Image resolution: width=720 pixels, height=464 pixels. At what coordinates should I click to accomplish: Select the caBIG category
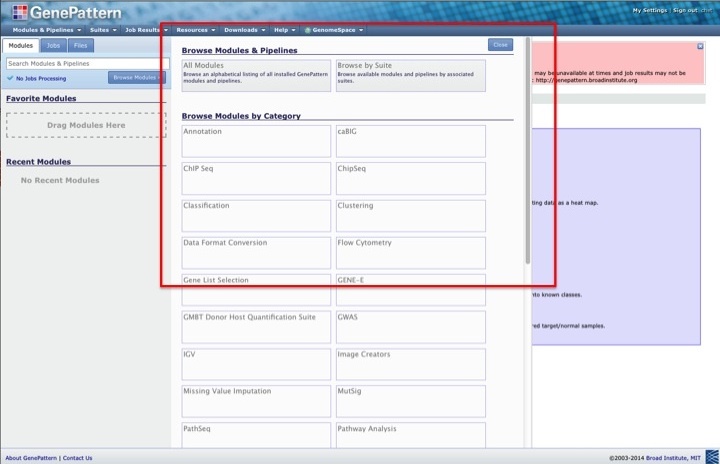pyautogui.click(x=411, y=141)
